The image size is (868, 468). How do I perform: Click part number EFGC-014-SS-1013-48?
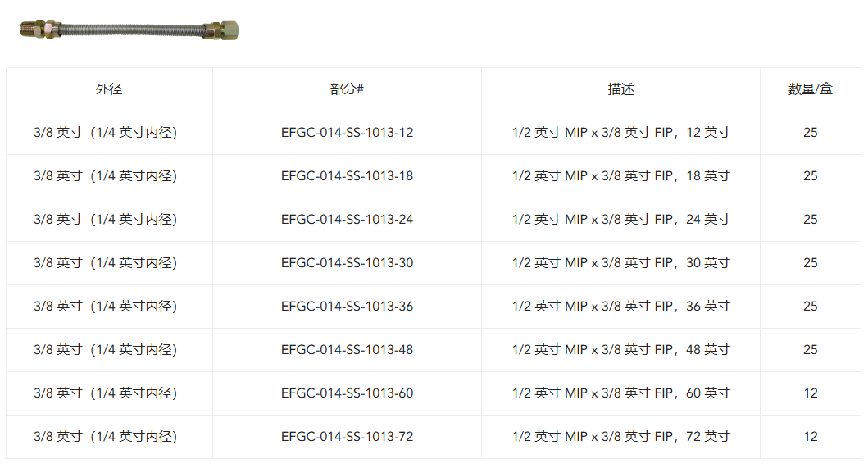pyautogui.click(x=347, y=350)
